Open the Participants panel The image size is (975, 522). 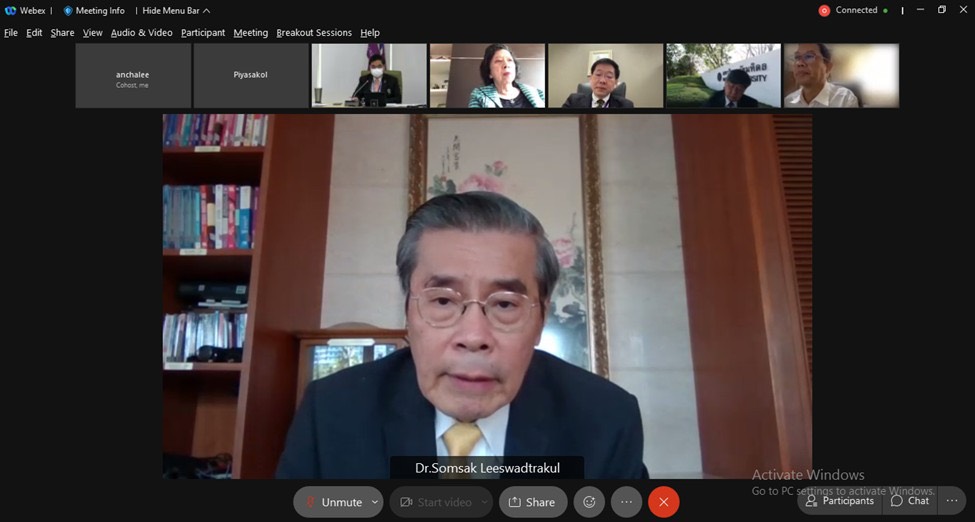tap(839, 501)
